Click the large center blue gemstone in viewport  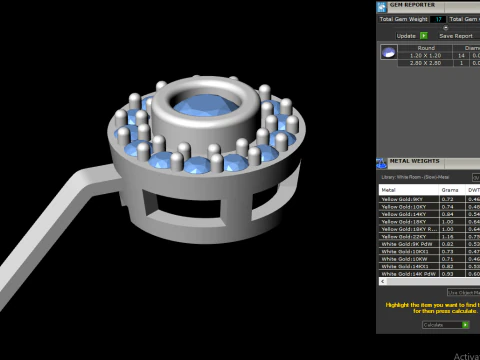[x=206, y=105]
